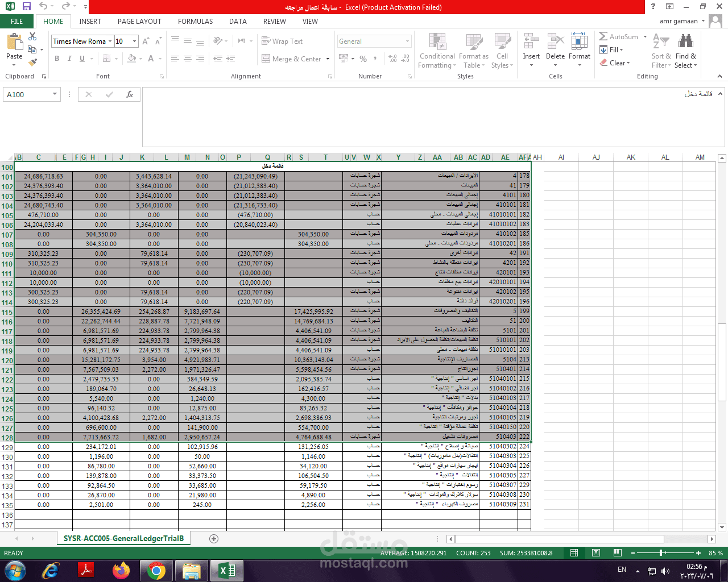This screenshot has width=728, height=582.
Task: Toggle Underline formatting
Action: [82, 59]
